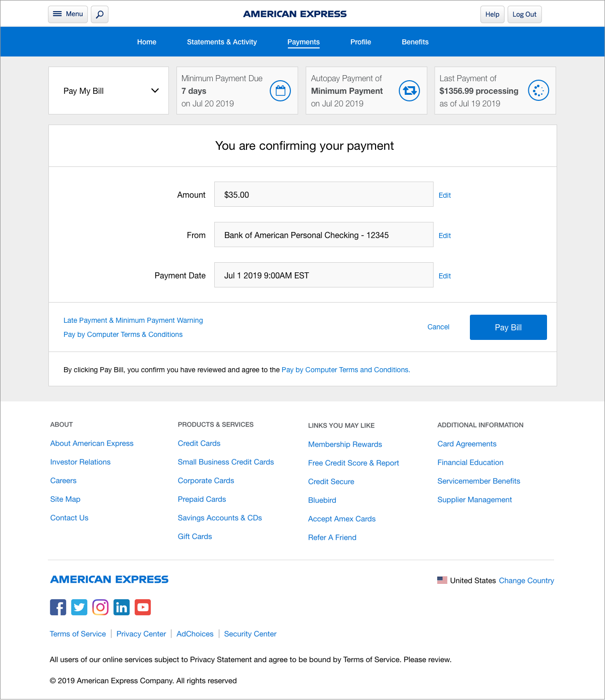
Task: Click the United States flag icon
Action: [442, 580]
